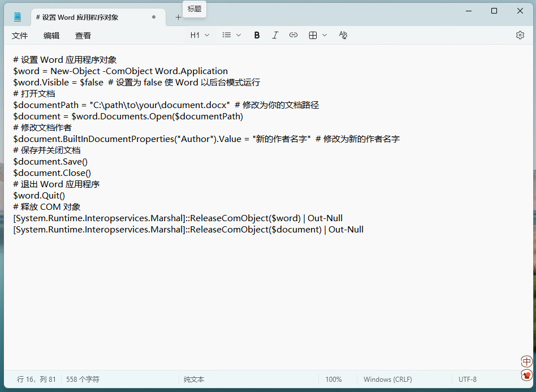
Task: Toggle bold formatting
Action: 257,35
